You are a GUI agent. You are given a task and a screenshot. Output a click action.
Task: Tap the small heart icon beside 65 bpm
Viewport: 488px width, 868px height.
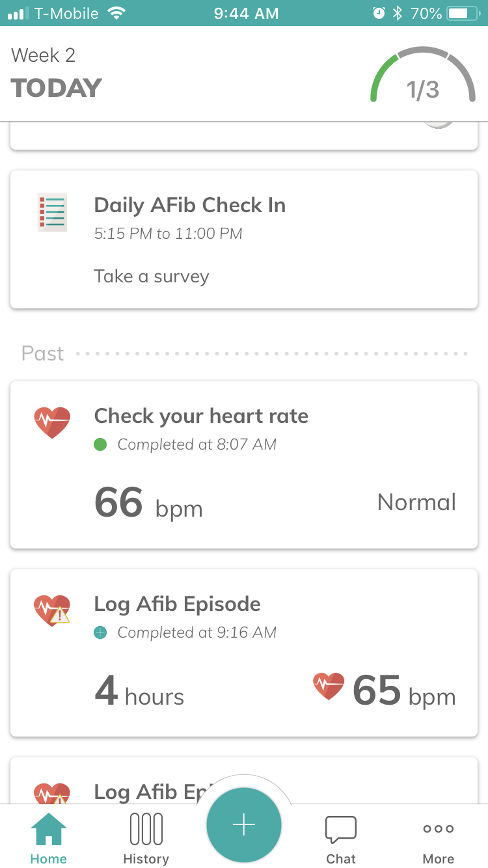tap(329, 686)
